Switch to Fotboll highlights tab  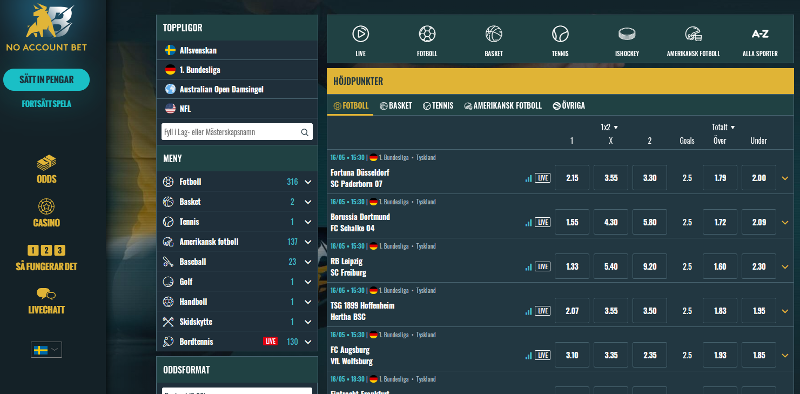pos(351,106)
